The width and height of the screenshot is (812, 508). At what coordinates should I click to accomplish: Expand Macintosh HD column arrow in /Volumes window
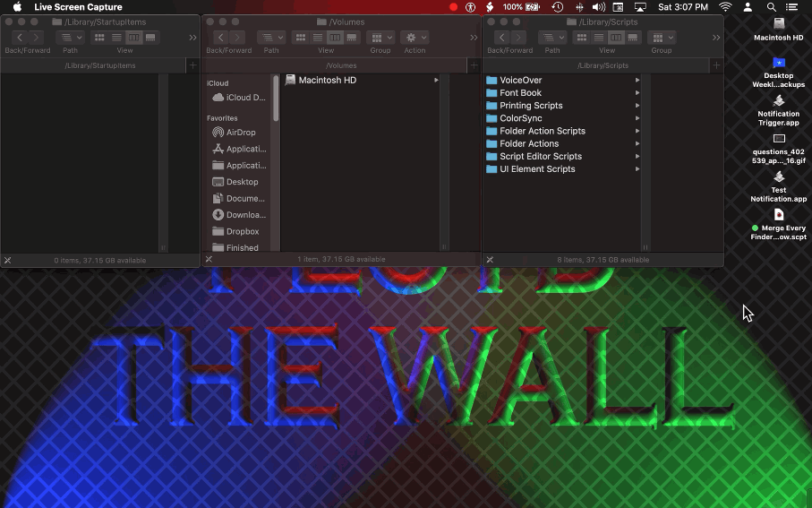point(436,80)
